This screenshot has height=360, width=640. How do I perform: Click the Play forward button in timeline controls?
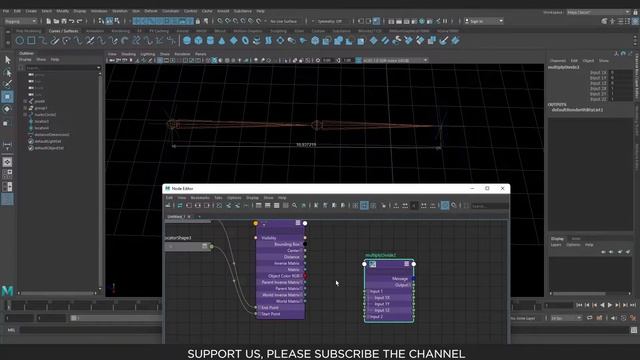click(610, 305)
